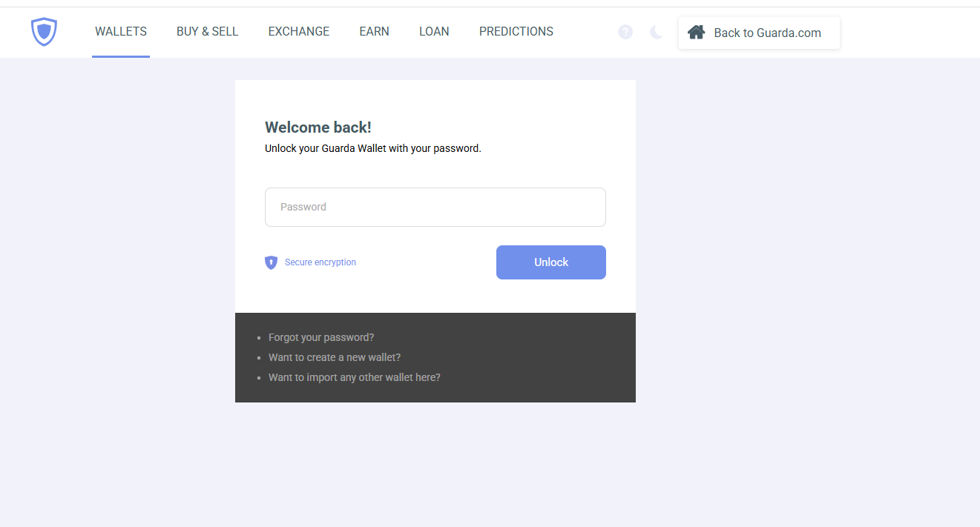
Task: Go to the EARN section
Action: 374,31
